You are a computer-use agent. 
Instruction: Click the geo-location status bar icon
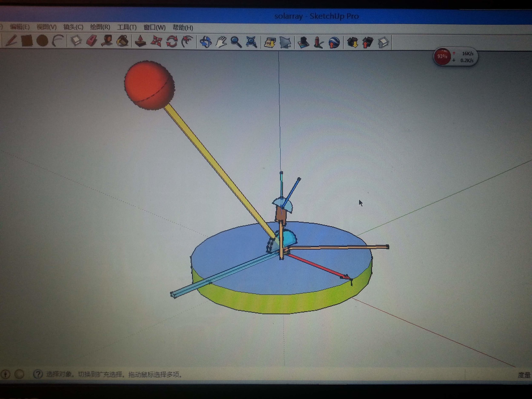coord(5,374)
